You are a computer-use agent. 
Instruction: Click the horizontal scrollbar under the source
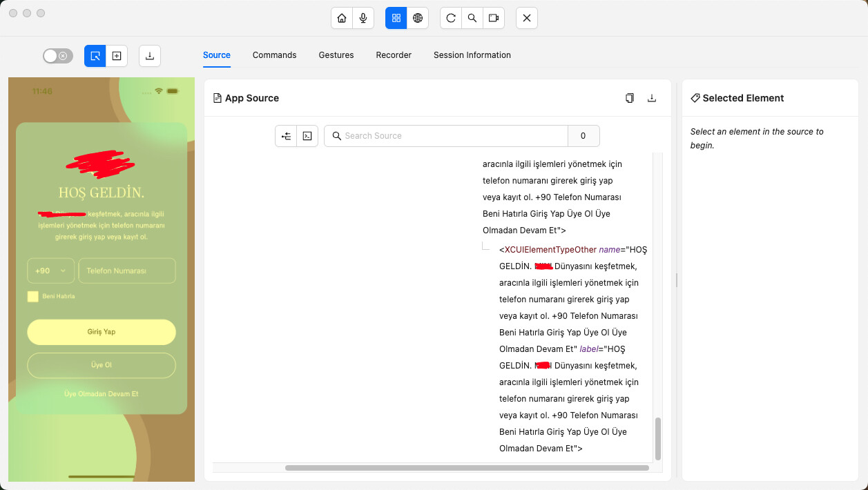(x=466, y=468)
